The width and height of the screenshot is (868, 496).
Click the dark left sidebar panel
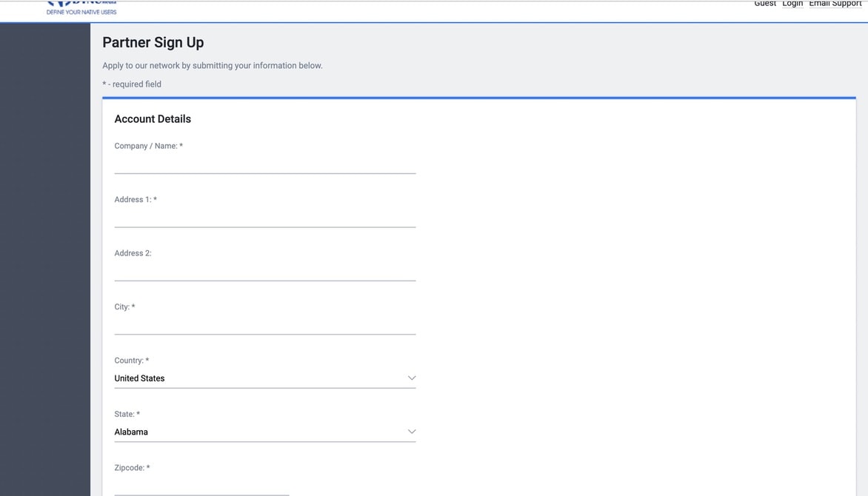[x=44, y=259]
